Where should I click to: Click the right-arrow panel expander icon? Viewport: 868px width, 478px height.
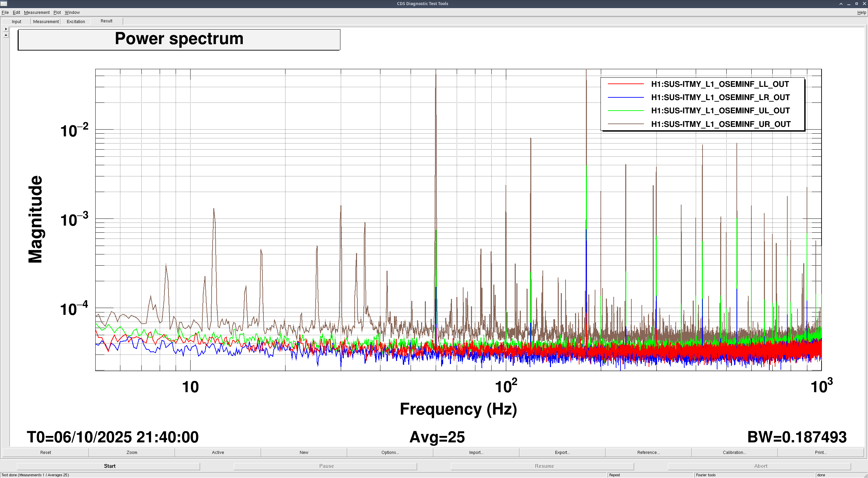click(6, 29)
